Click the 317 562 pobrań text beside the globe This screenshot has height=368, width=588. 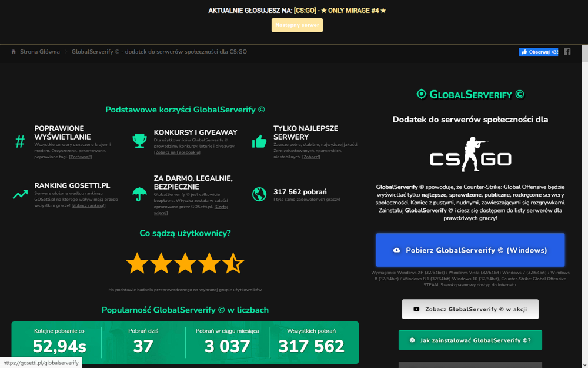pos(300,192)
